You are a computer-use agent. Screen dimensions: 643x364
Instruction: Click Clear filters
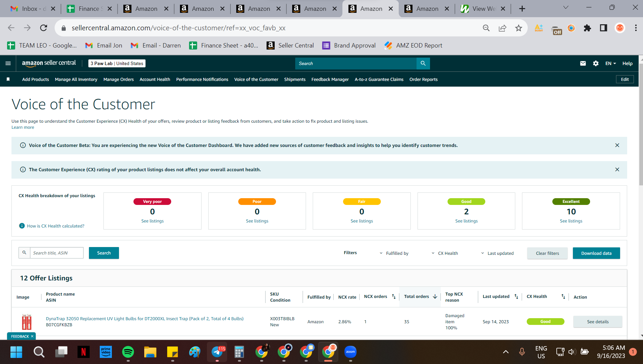(547, 253)
